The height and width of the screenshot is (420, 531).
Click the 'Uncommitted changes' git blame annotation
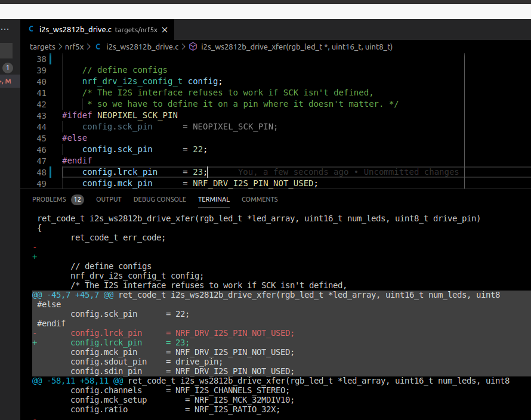[x=411, y=172]
